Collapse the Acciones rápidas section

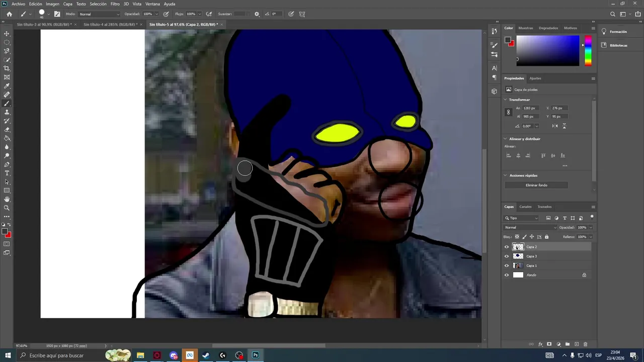click(505, 175)
